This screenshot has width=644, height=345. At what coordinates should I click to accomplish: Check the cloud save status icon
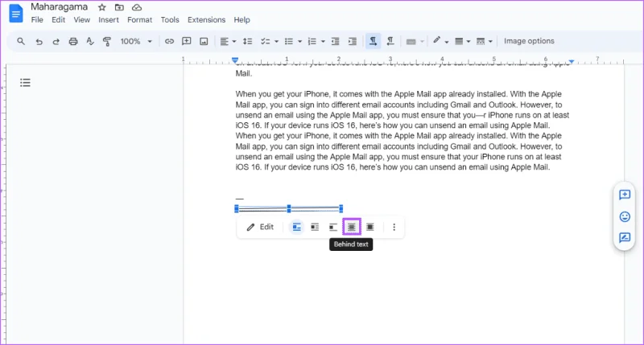[x=137, y=7]
